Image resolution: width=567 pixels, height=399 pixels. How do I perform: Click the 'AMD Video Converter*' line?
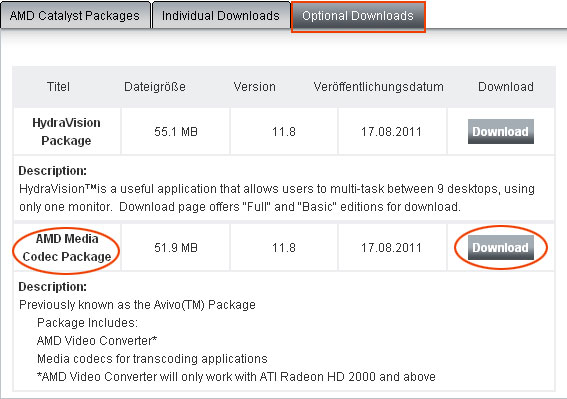point(97,341)
